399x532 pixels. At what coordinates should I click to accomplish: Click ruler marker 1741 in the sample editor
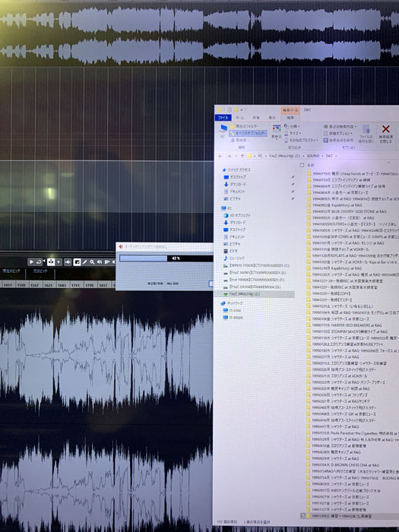pos(76,285)
